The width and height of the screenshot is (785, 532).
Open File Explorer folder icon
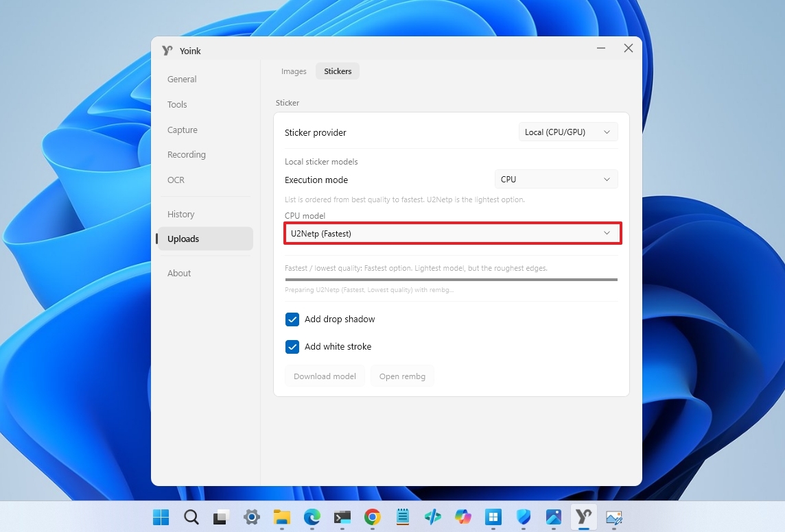coord(282,517)
